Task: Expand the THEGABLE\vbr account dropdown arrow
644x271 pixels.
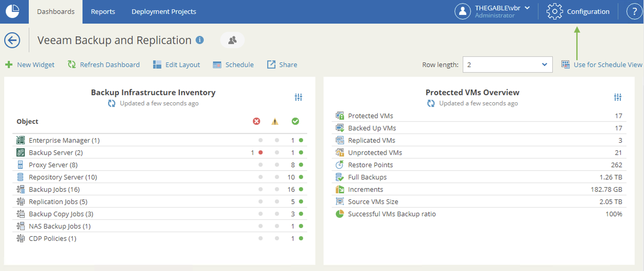Action: [527, 8]
